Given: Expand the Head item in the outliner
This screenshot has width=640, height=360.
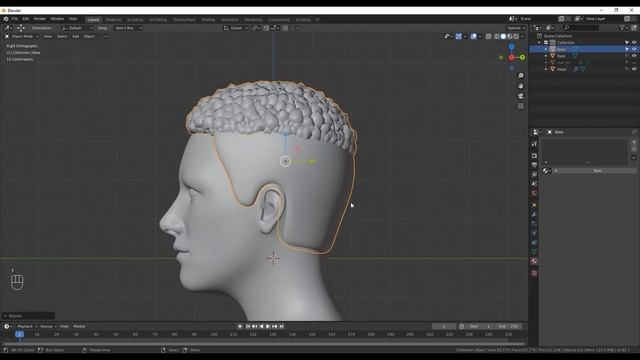Looking at the screenshot, I should pos(546,69).
